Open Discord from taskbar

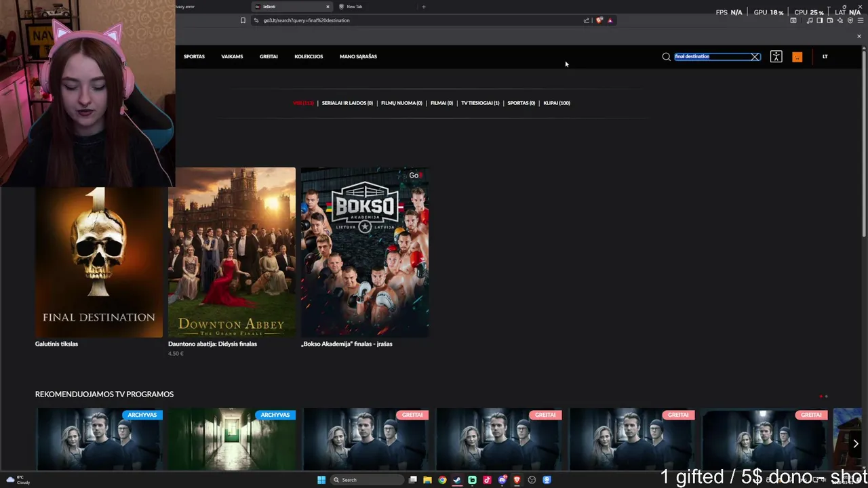coord(502,480)
